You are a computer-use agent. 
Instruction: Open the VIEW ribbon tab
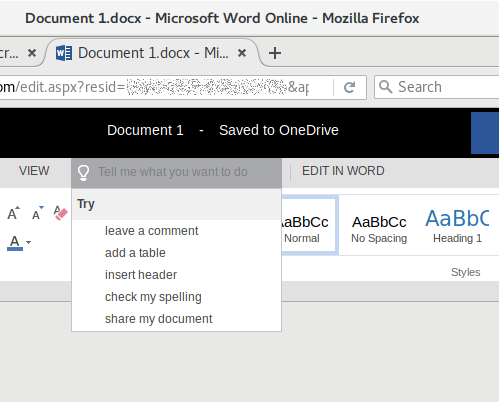tap(34, 171)
